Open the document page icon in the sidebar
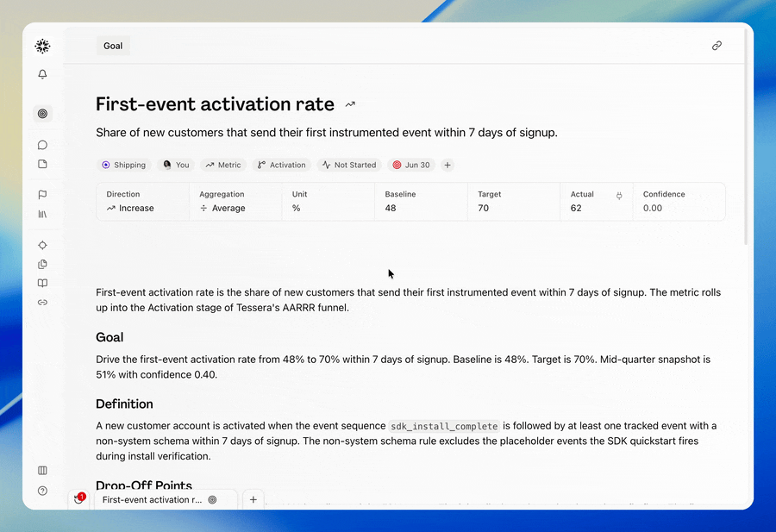776x532 pixels. tap(42, 164)
